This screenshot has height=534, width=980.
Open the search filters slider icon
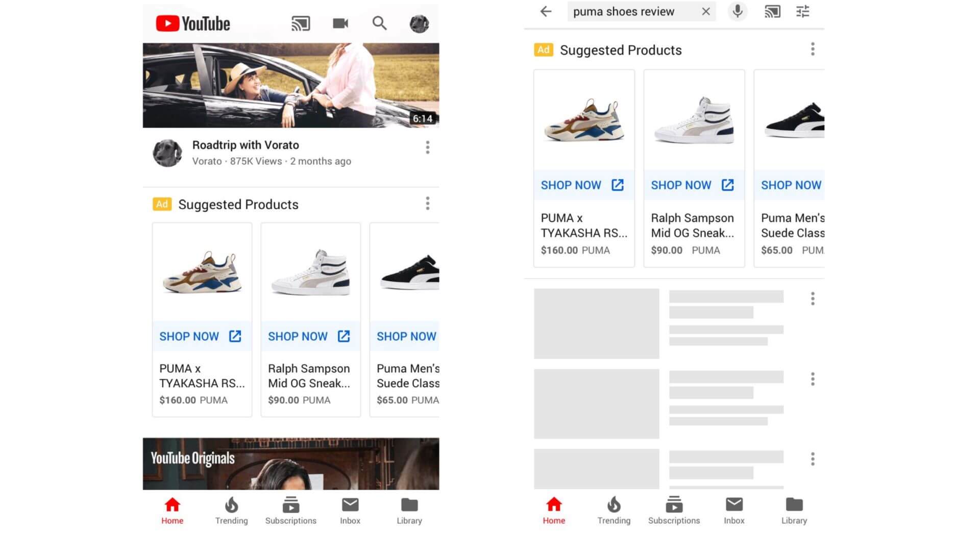(803, 11)
